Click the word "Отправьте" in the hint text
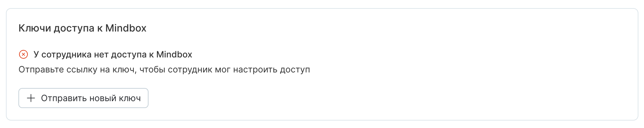Image resolution: width=644 pixels, height=128 pixels. tap(41, 69)
